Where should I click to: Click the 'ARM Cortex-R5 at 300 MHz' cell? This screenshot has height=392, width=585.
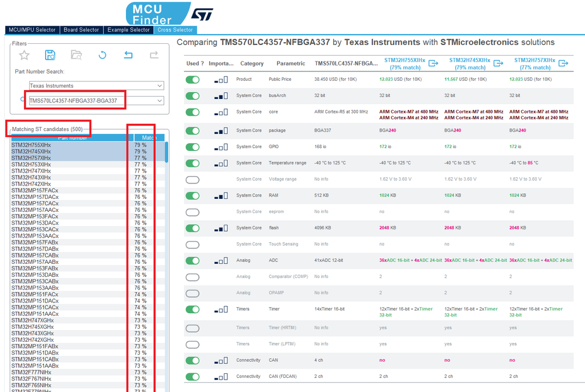[x=341, y=112]
